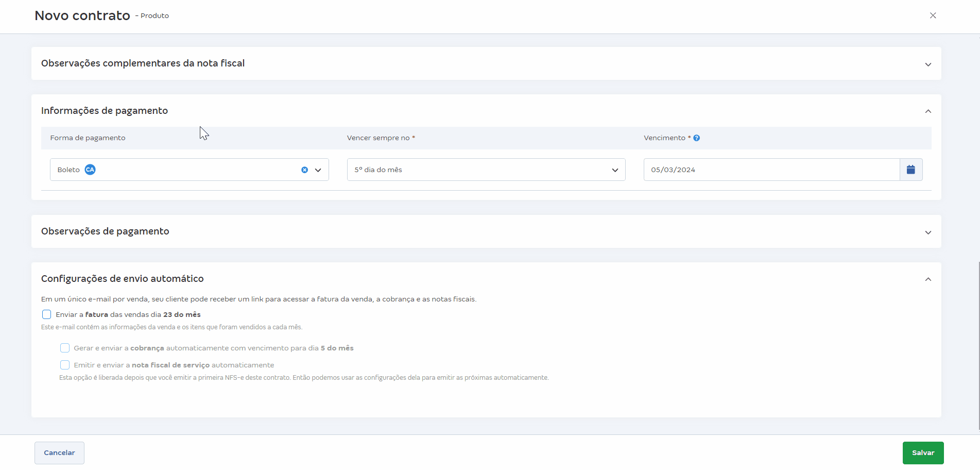Open the Forma de pagamento dropdown arrow
Image resolution: width=980 pixels, height=470 pixels.
coord(318,170)
